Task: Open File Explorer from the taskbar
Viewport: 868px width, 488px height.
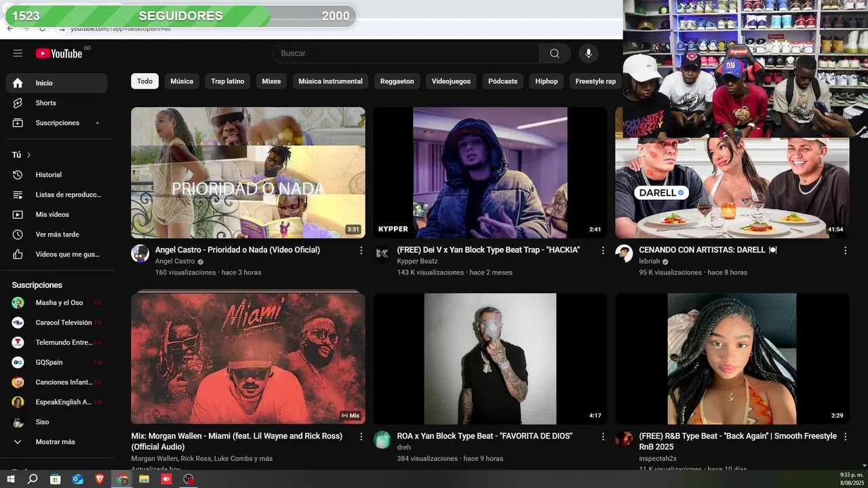Action: (x=144, y=479)
